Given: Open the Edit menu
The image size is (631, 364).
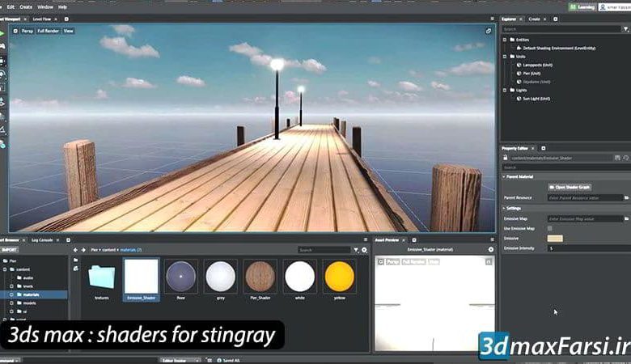Looking at the screenshot, I should 11,7.
